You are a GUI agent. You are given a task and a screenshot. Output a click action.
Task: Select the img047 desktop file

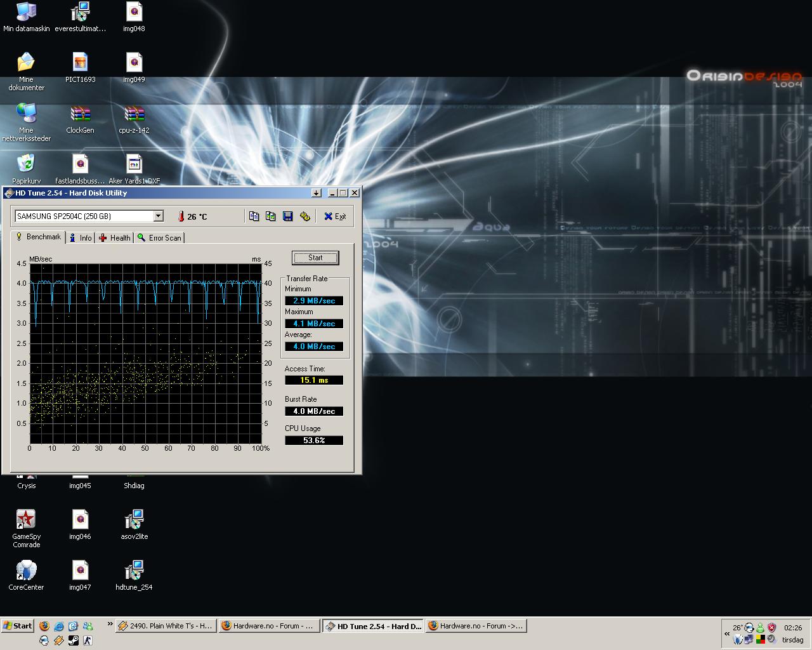pyautogui.click(x=80, y=575)
